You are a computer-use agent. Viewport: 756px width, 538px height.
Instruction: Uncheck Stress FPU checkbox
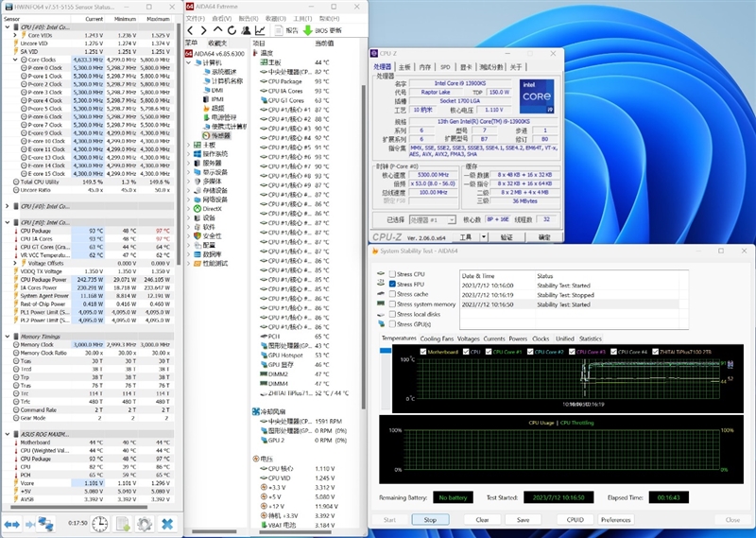coord(392,285)
